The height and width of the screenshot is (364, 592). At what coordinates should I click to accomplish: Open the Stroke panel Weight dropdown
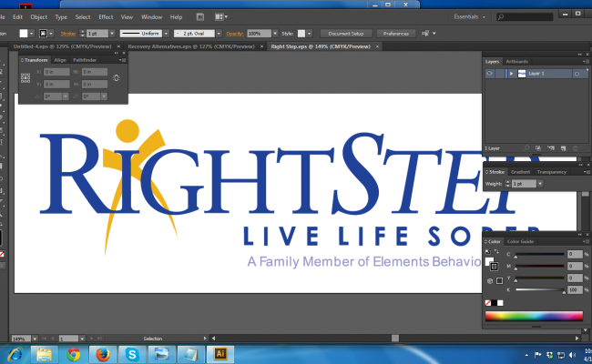click(x=540, y=184)
